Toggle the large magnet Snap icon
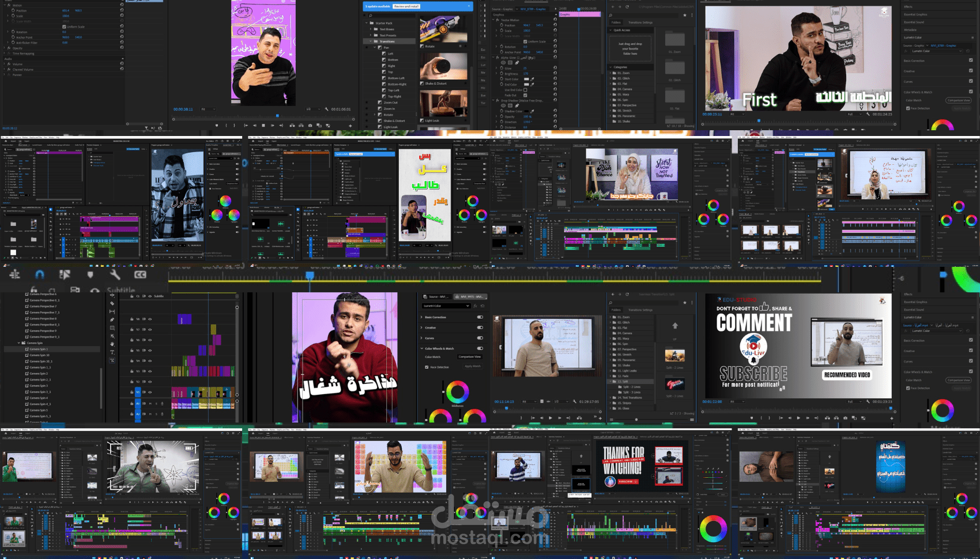The width and height of the screenshot is (980, 559). (x=39, y=275)
